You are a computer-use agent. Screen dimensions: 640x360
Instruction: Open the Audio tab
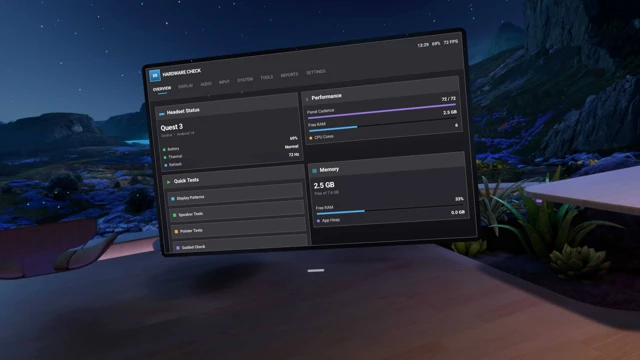[206, 84]
